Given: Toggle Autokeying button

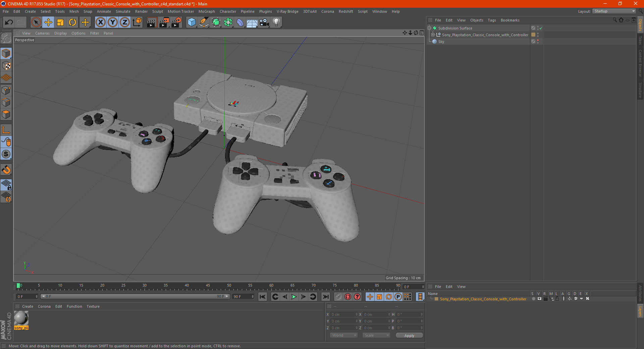Looking at the screenshot, I should 348,297.
